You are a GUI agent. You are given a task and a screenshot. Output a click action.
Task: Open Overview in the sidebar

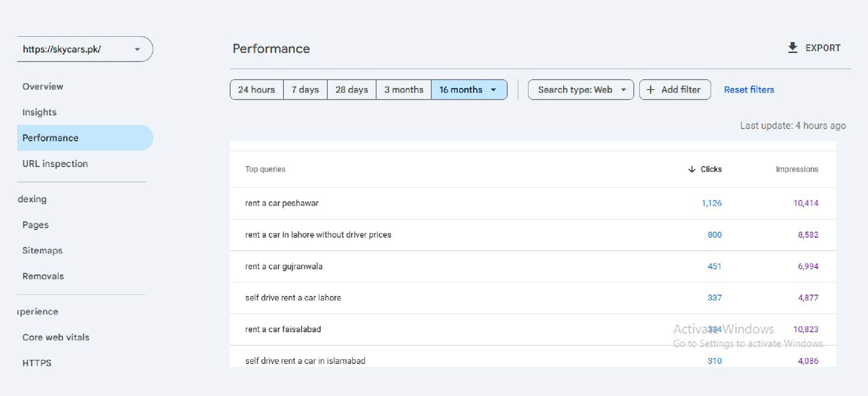(x=43, y=86)
